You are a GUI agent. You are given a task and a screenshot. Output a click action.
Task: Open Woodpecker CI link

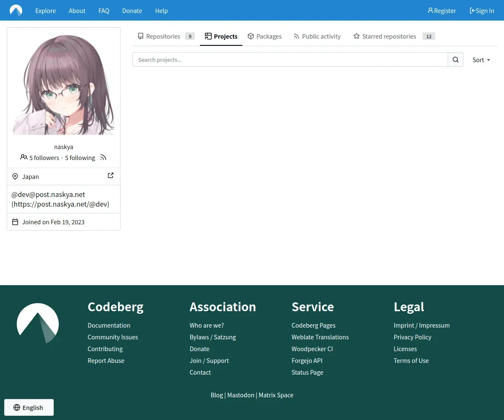point(312,349)
